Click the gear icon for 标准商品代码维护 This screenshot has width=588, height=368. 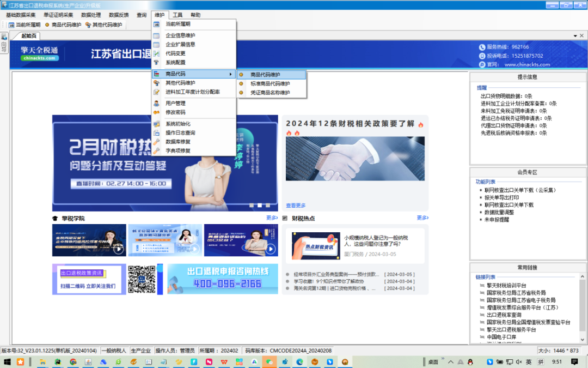click(241, 84)
